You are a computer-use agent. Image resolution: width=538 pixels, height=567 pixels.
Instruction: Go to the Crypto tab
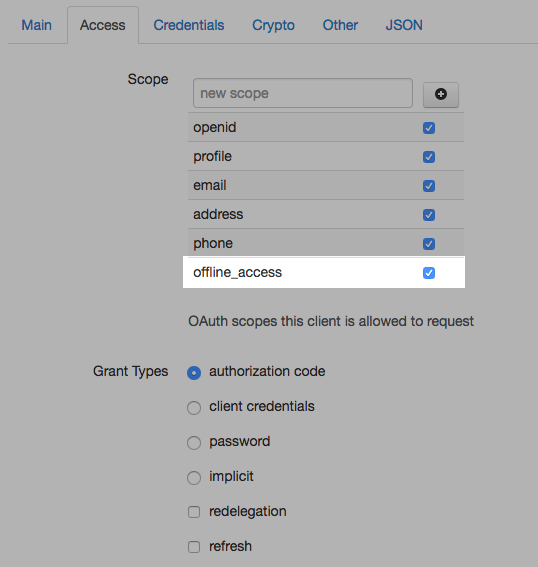tap(273, 25)
